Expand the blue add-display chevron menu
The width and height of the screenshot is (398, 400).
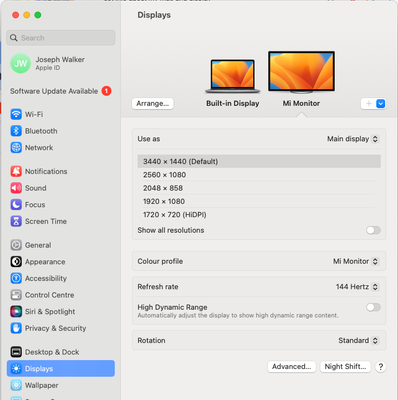click(380, 104)
